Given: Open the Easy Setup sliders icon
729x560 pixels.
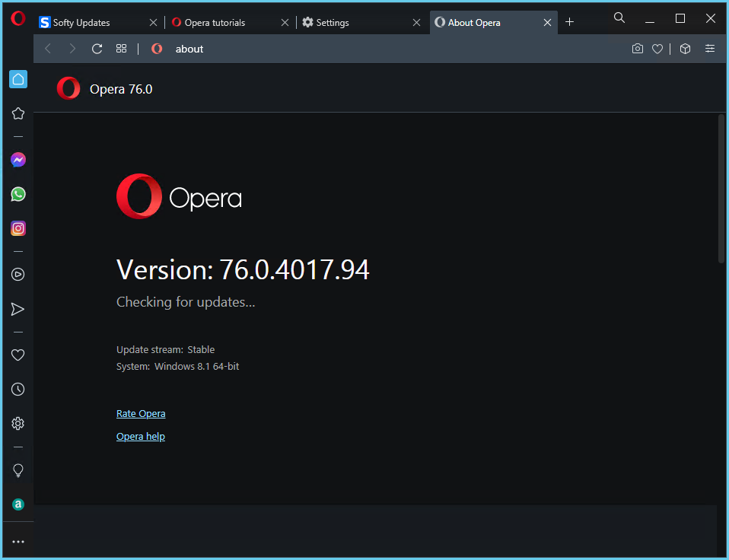Looking at the screenshot, I should click(710, 49).
